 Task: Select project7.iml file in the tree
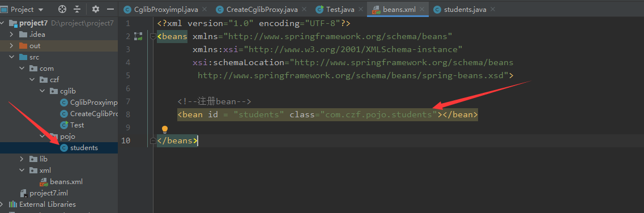click(x=59, y=193)
